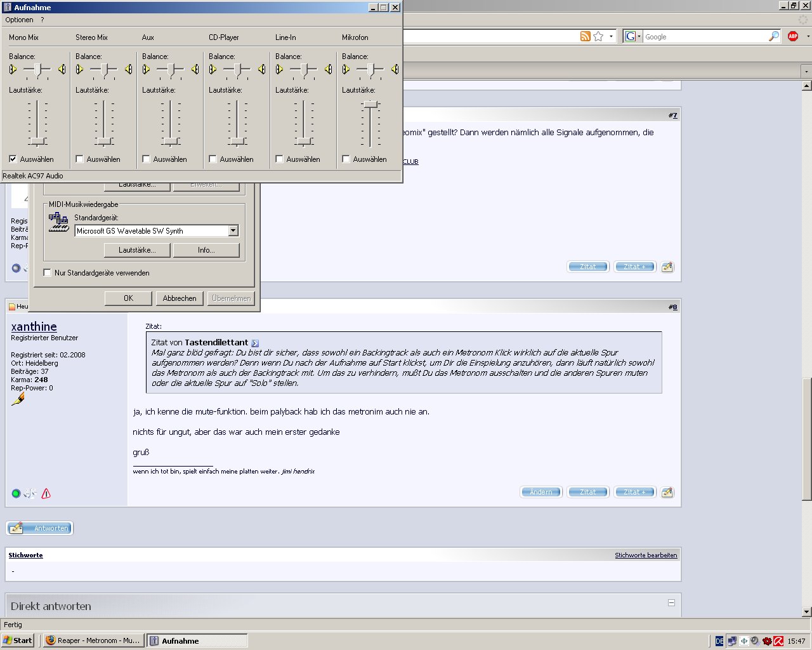
Task: Open the browser tab list dropdown
Action: tap(806, 71)
